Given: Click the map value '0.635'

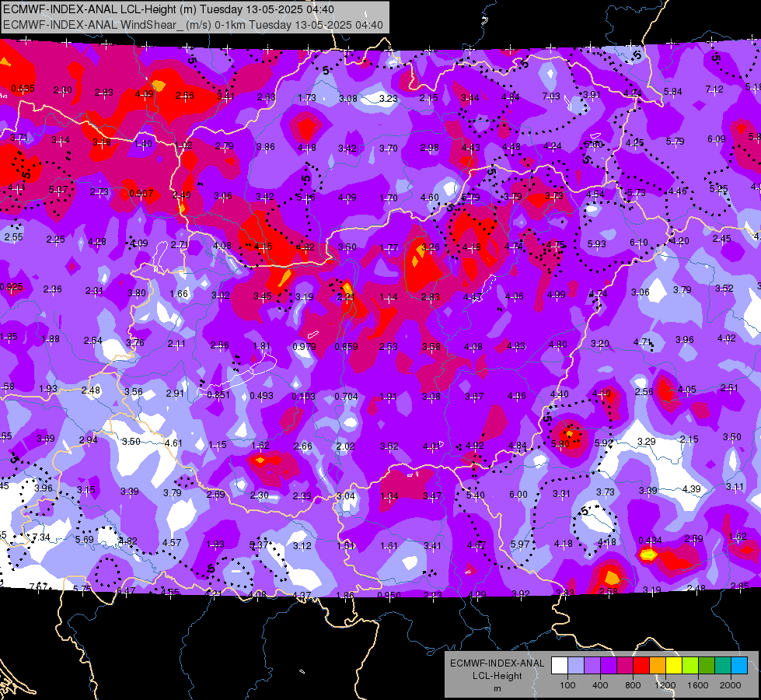Looking at the screenshot, I should pos(23,89).
